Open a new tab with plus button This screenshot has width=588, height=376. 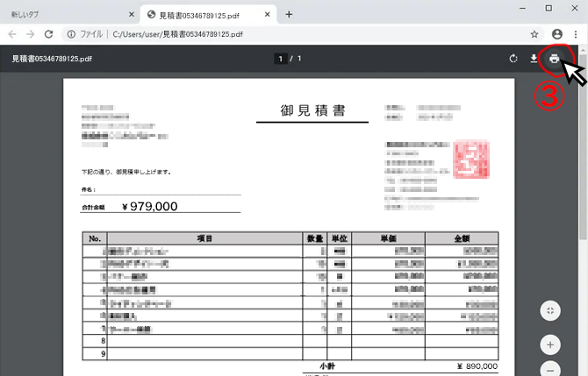click(x=289, y=14)
